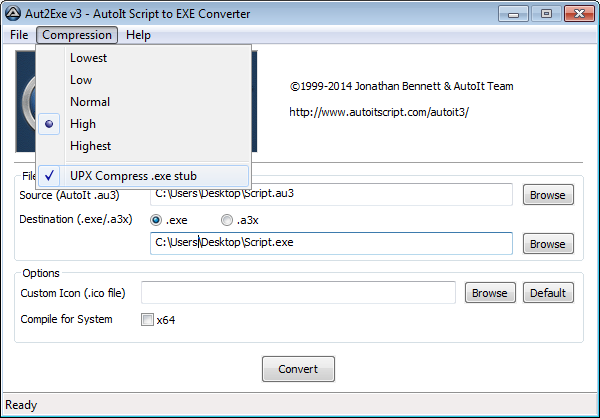Click the autoitscript.com URL text
The height and width of the screenshot is (418, 600).
(379, 112)
